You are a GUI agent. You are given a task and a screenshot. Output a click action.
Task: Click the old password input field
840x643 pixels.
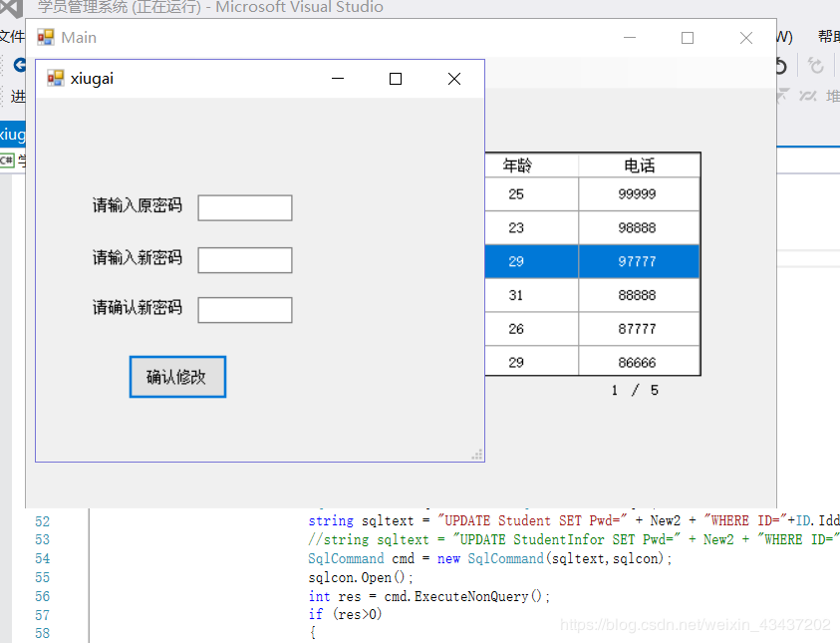(245, 208)
